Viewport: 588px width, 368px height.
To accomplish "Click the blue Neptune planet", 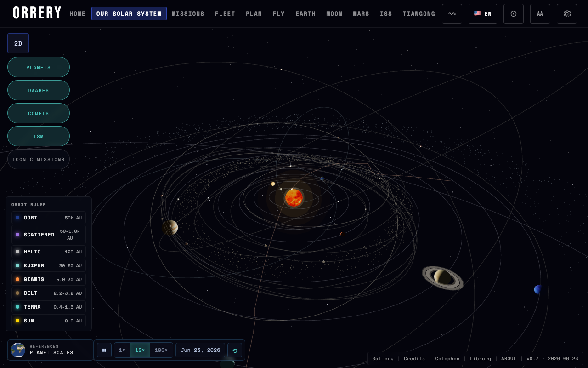I will pos(538,289).
